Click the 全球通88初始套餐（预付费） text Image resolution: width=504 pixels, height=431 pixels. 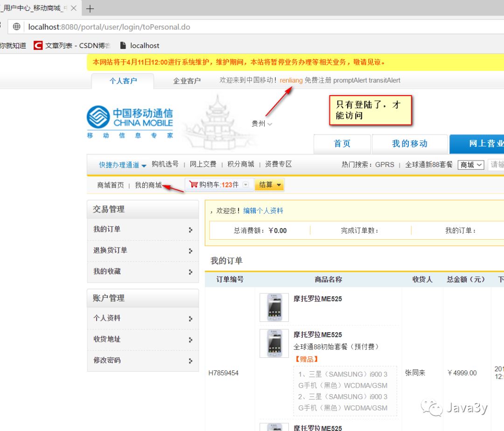click(x=337, y=347)
